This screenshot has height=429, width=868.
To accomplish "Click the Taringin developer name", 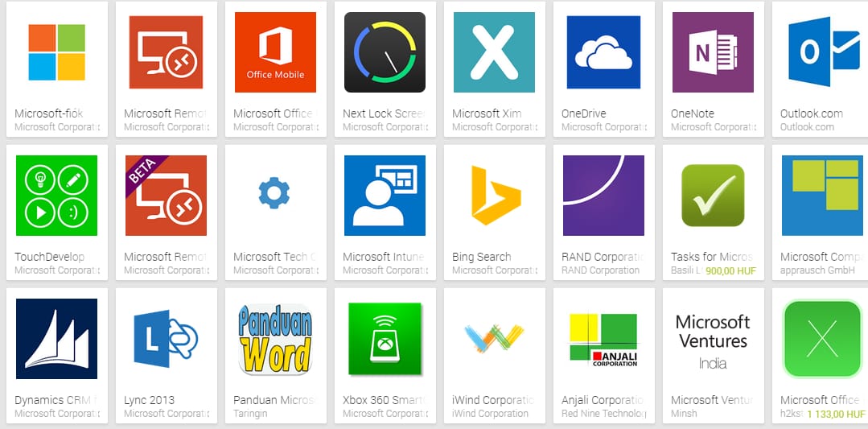I will [x=250, y=414].
